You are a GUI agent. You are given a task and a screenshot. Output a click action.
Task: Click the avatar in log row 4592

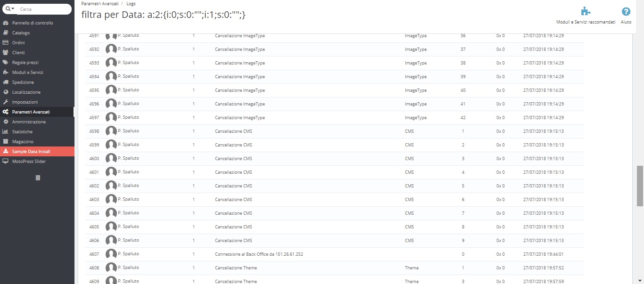[111, 49]
